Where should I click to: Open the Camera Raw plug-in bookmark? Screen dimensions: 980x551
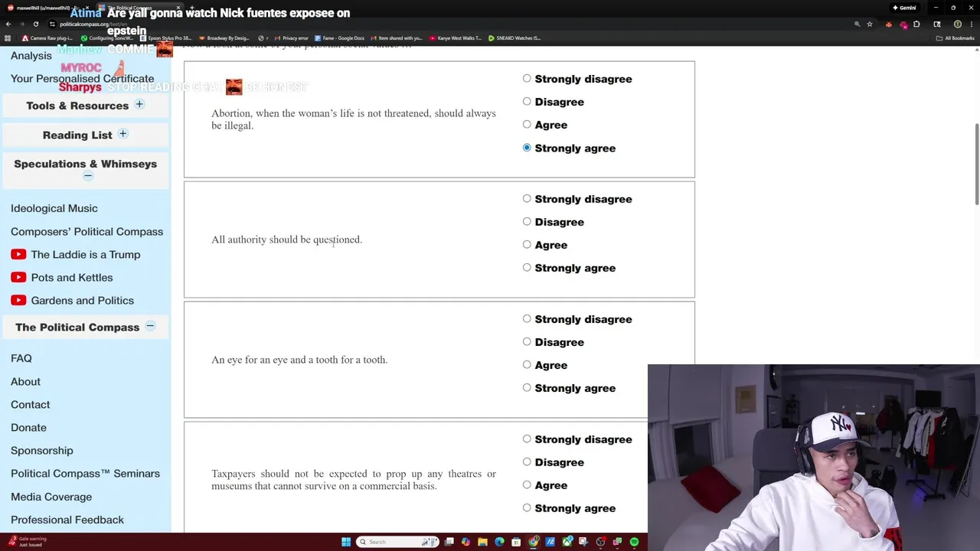tap(47, 37)
